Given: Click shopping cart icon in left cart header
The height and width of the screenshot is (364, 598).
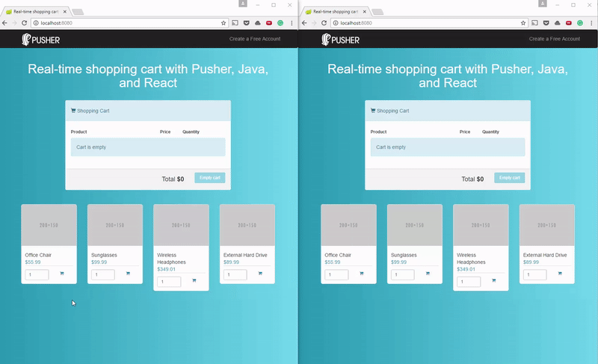Looking at the screenshot, I should click(73, 111).
